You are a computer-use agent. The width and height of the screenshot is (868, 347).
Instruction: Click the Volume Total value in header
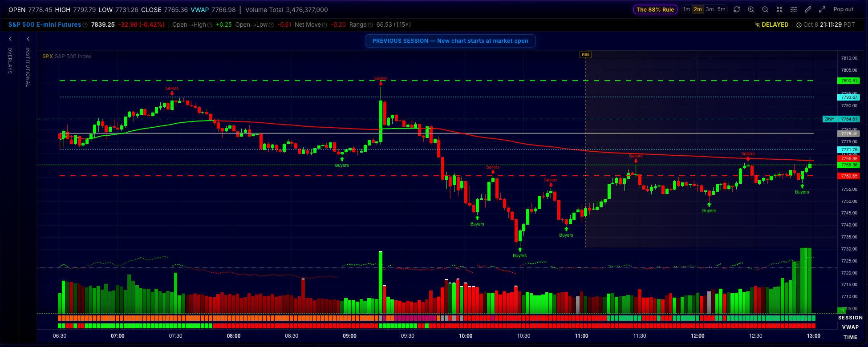[x=307, y=10]
